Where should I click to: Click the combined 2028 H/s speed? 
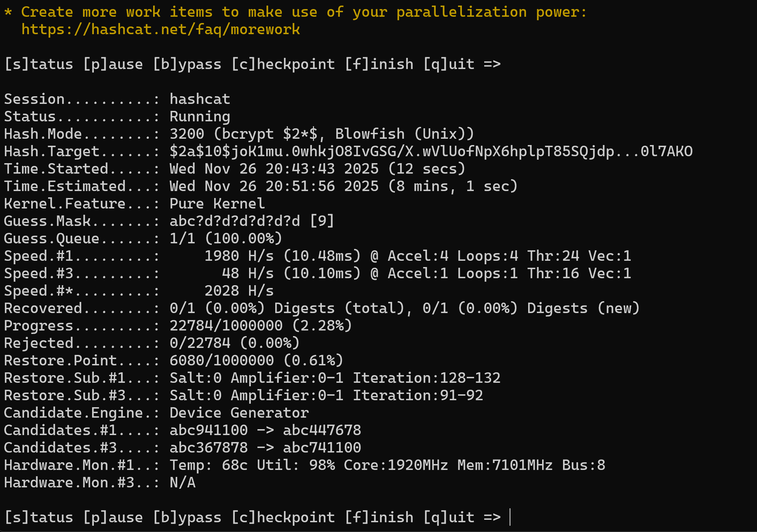239,291
